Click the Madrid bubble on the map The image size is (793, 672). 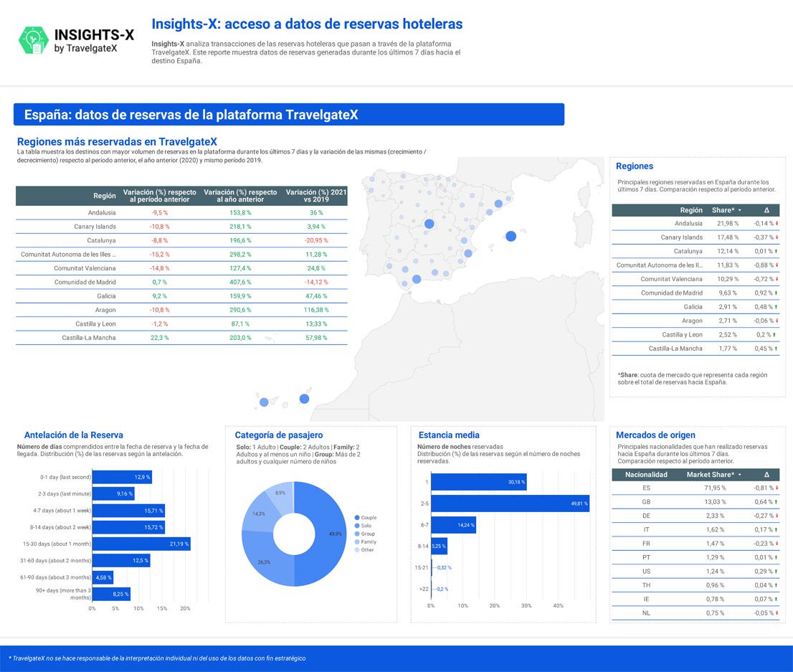tap(429, 224)
